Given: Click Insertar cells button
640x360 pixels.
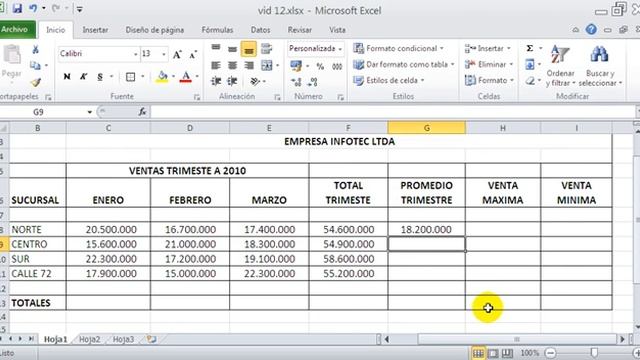Looking at the screenshot, I should click(x=488, y=48).
